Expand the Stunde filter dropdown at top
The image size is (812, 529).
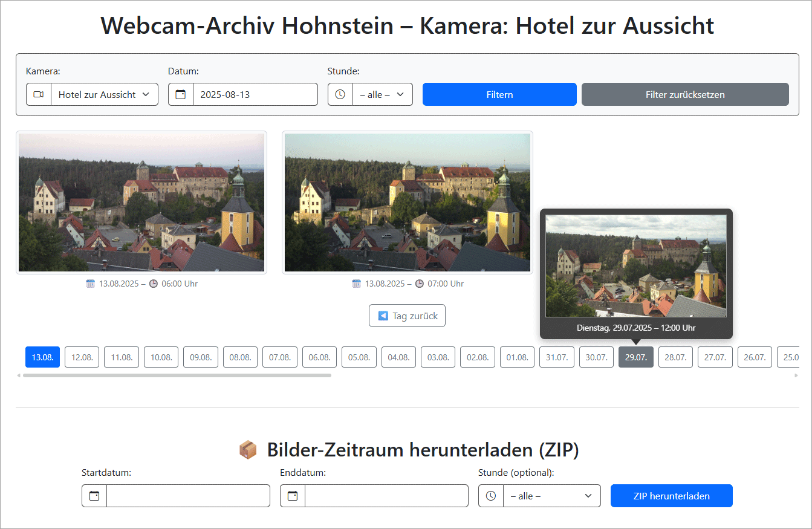382,94
